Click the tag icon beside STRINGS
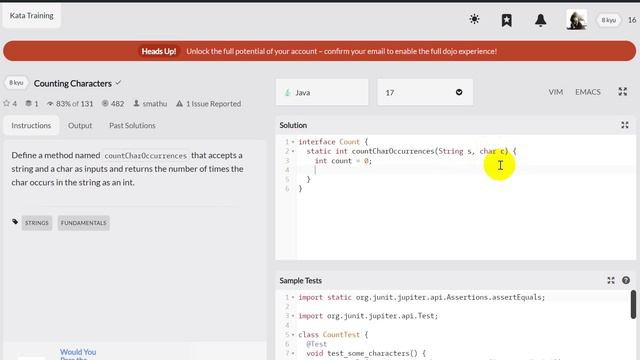The height and width of the screenshot is (360, 640). 15,222
